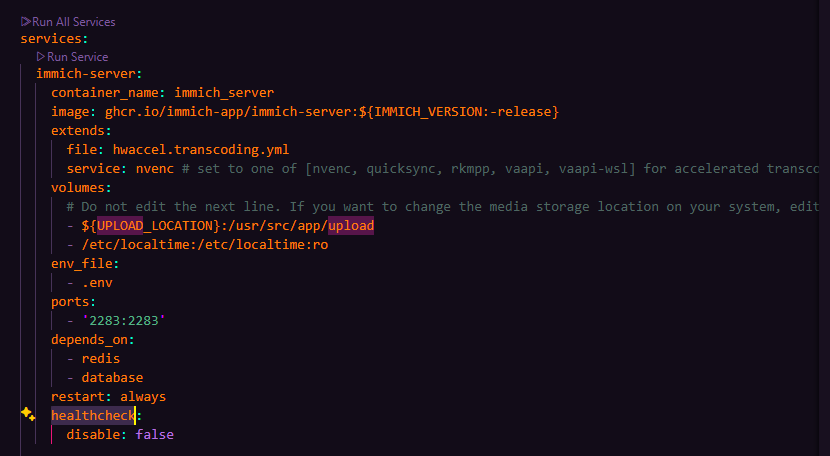Image resolution: width=830 pixels, height=456 pixels.
Task: Click the Run All Services code lens
Action: [x=68, y=22]
